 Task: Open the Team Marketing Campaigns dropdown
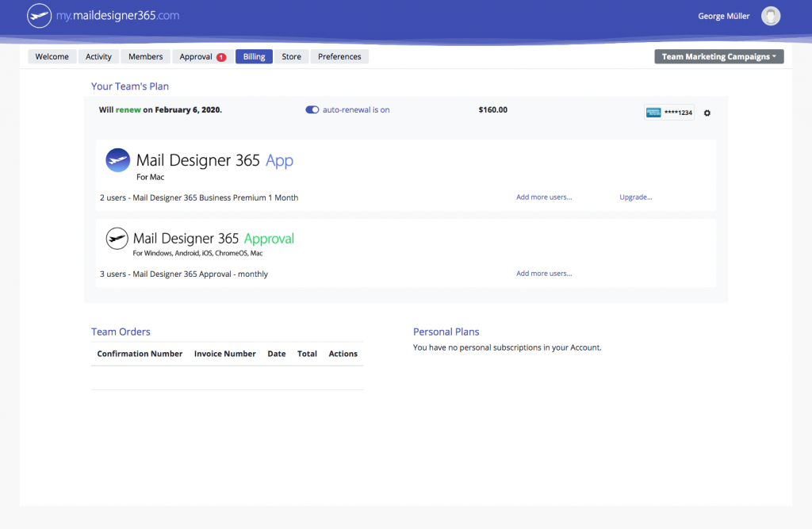point(718,56)
